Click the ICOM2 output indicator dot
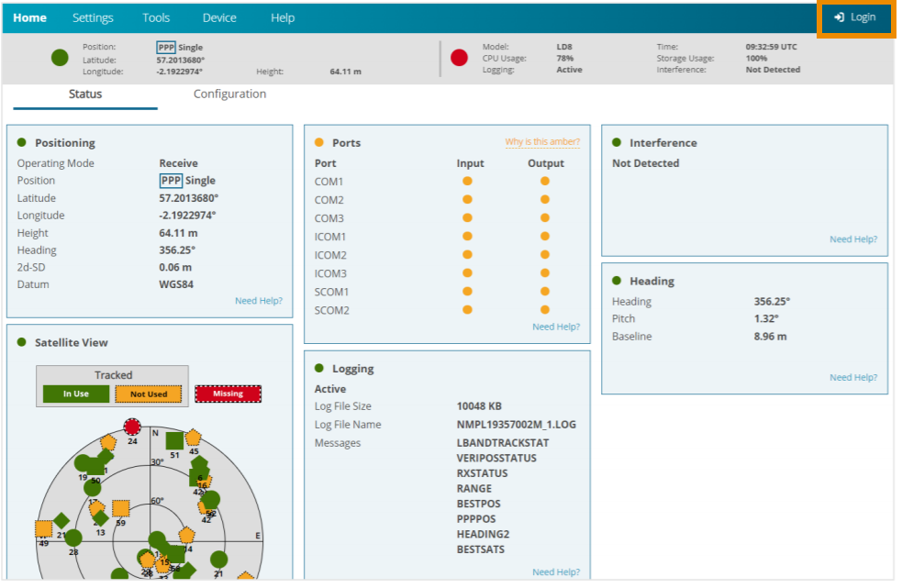902x588 pixels. pyautogui.click(x=545, y=254)
